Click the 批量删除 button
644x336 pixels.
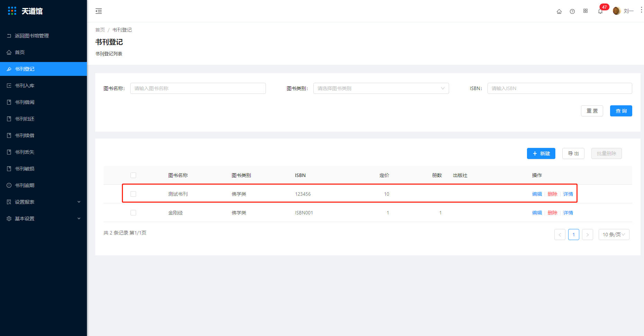[606, 153]
